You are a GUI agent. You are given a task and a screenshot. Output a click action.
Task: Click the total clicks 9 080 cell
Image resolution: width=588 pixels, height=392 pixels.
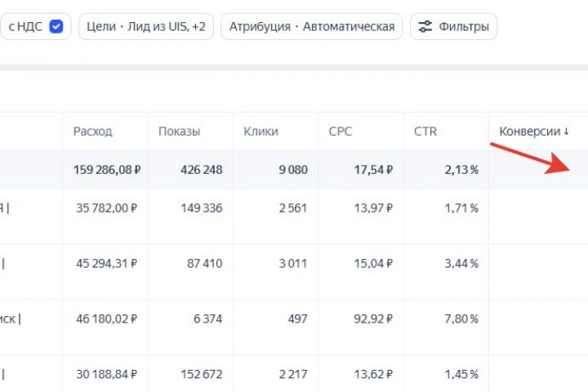pos(292,170)
